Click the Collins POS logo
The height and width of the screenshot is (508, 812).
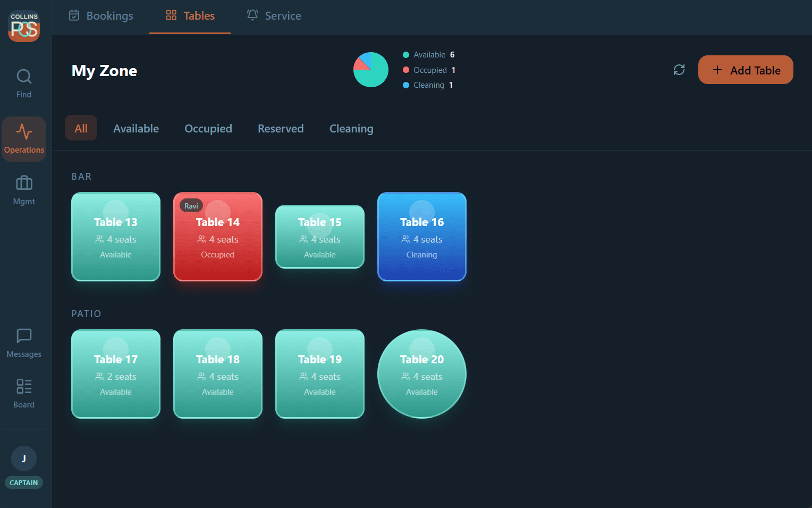tap(24, 26)
